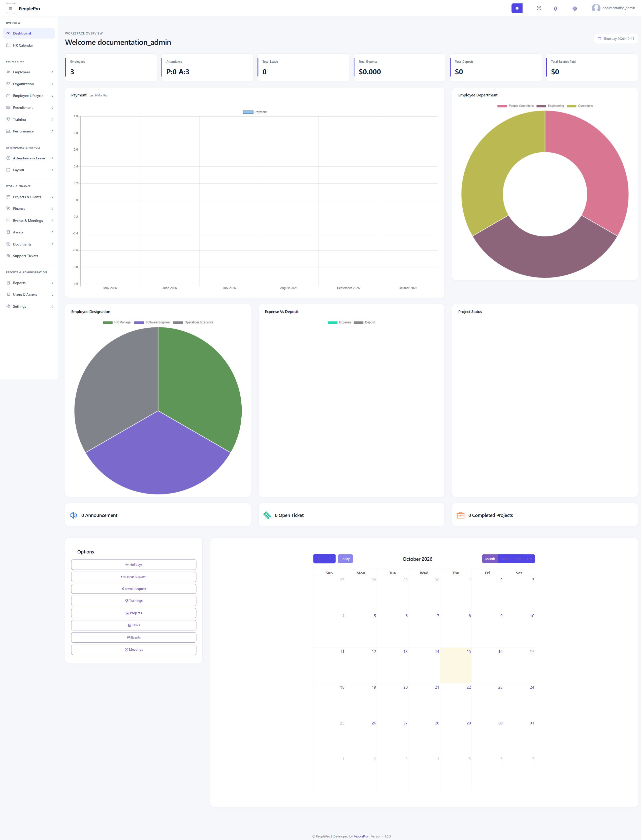Toggle Engineering legend in department chart

550,106
